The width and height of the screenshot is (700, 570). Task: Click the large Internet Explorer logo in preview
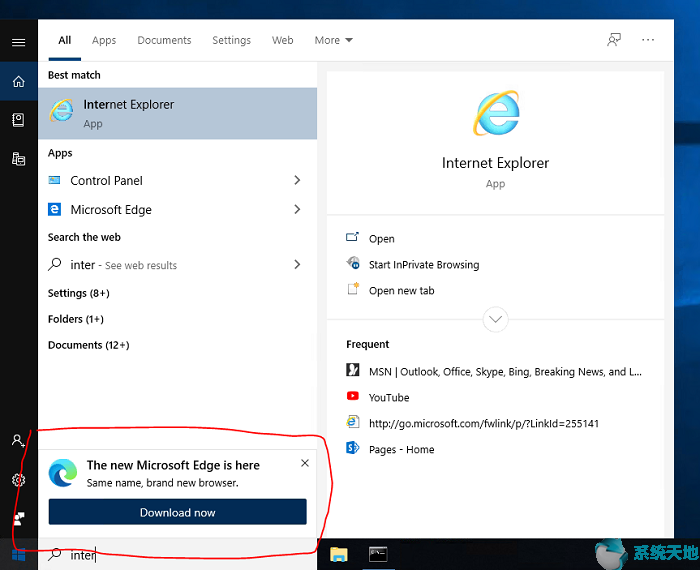[496, 113]
